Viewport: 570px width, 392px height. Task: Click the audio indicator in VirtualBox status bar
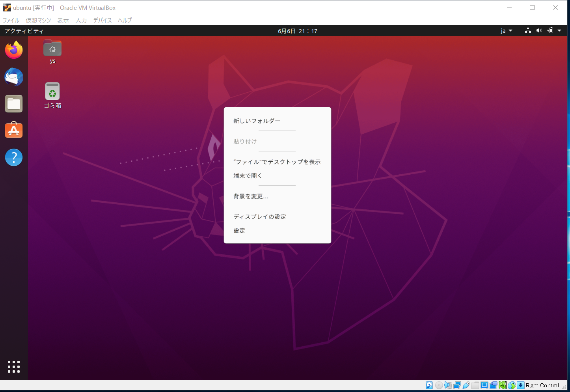coord(448,385)
